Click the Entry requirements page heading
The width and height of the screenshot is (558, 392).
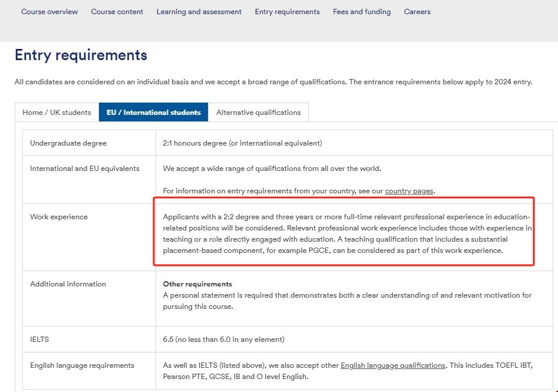pos(81,55)
